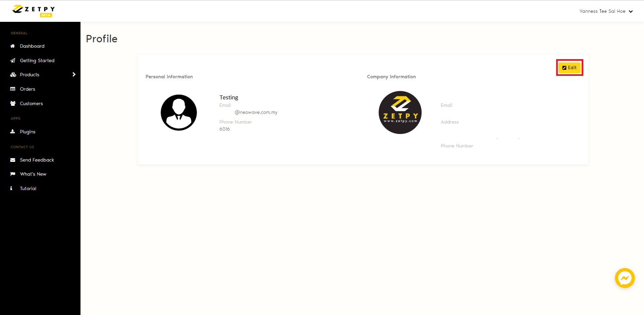The height and width of the screenshot is (315, 644).
Task: Click the company Phone Number label
Action: 457,146
